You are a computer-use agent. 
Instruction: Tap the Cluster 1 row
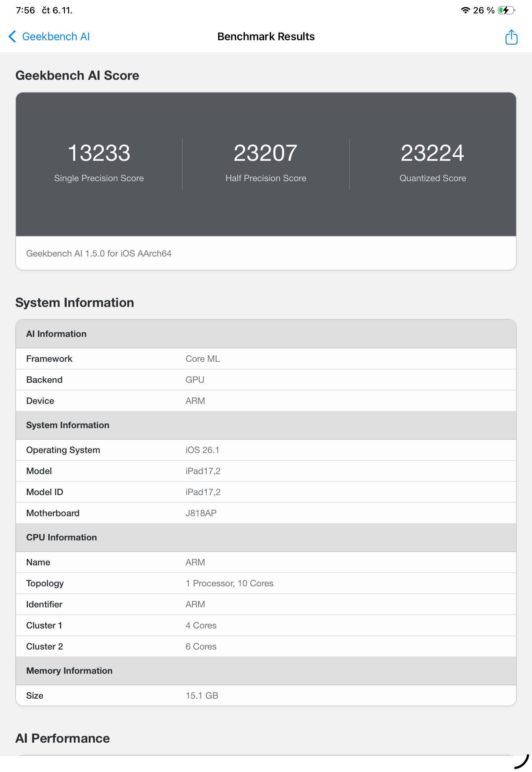pyautogui.click(x=266, y=625)
